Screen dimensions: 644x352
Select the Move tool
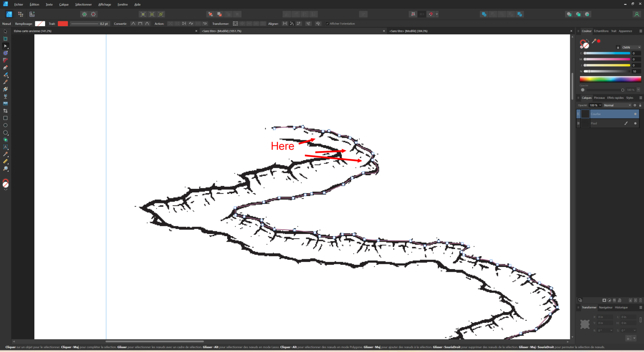click(5, 31)
